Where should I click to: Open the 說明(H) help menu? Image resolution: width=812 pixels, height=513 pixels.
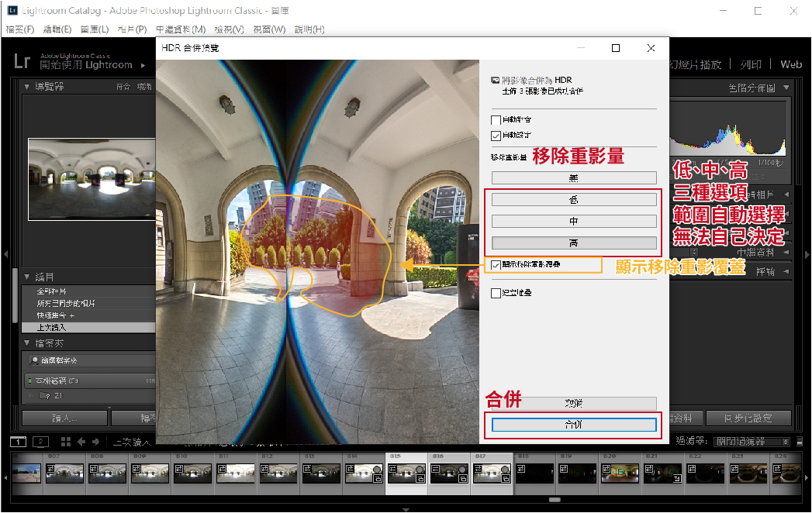point(309,29)
